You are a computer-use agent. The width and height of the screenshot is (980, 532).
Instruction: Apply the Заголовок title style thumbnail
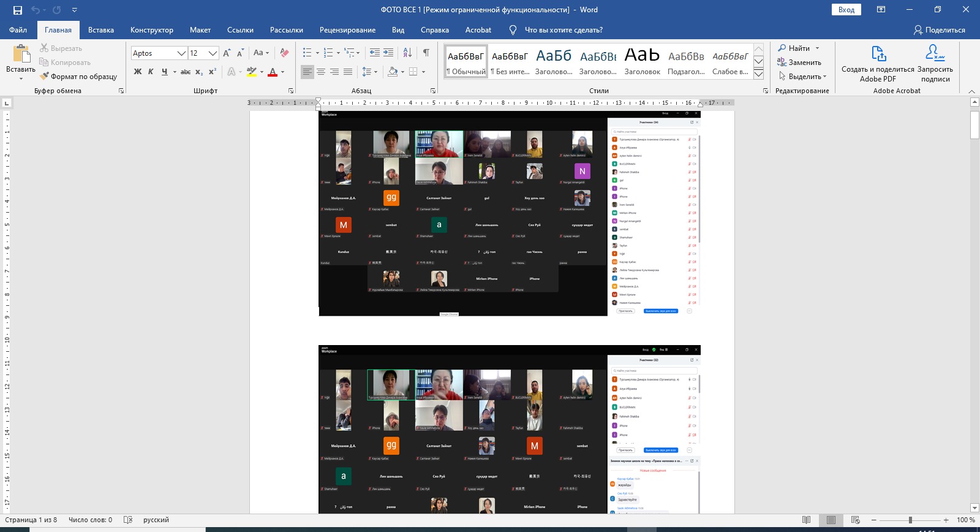[642, 61]
